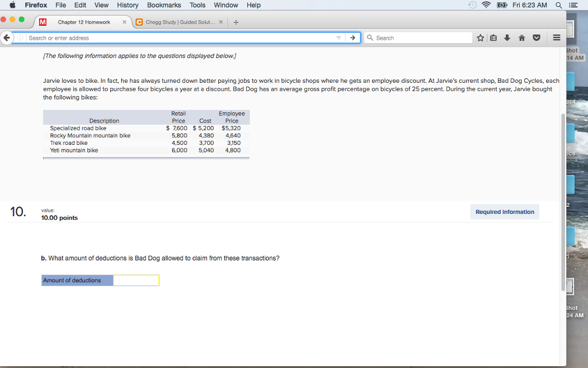The image size is (588, 368).
Task: Open the Edit menu
Action: 80,5
